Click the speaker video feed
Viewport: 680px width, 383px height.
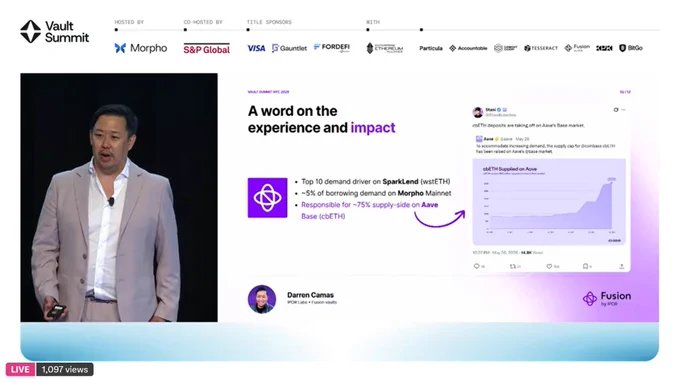[119, 197]
